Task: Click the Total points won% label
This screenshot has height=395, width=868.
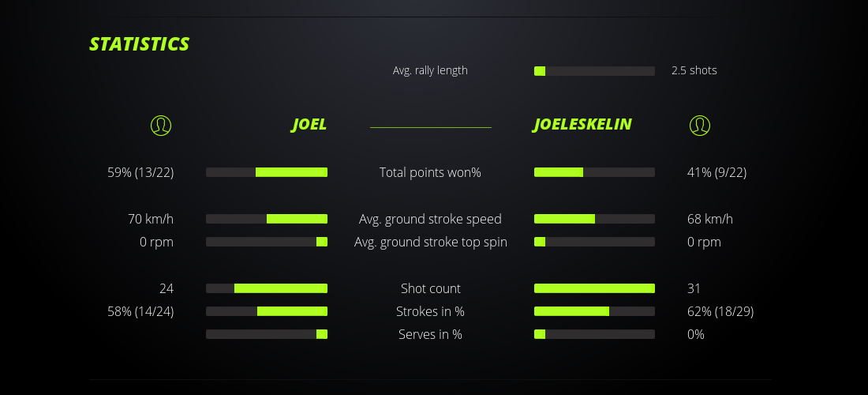Action: pos(430,172)
